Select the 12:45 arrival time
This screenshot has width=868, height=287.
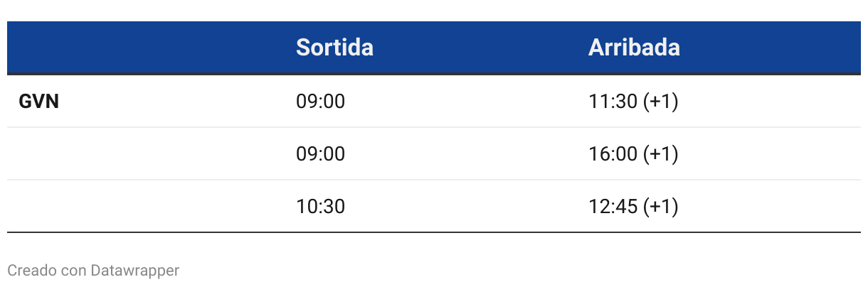613,207
